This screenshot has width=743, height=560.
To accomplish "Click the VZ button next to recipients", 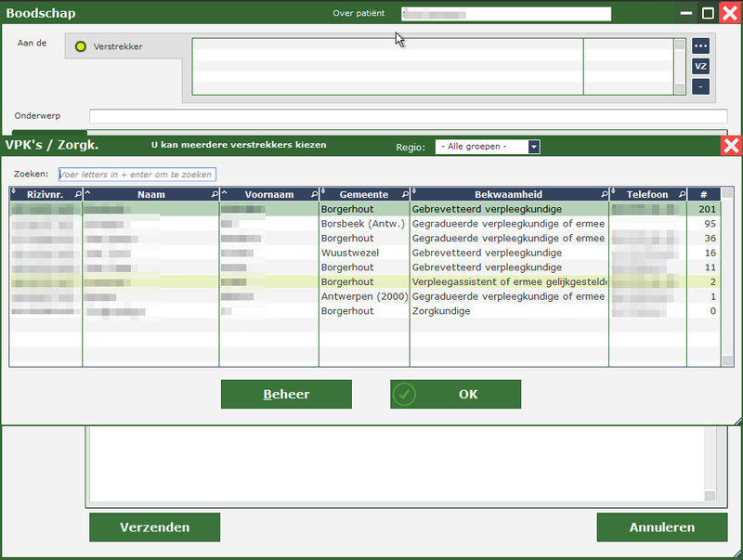I will (x=700, y=66).
